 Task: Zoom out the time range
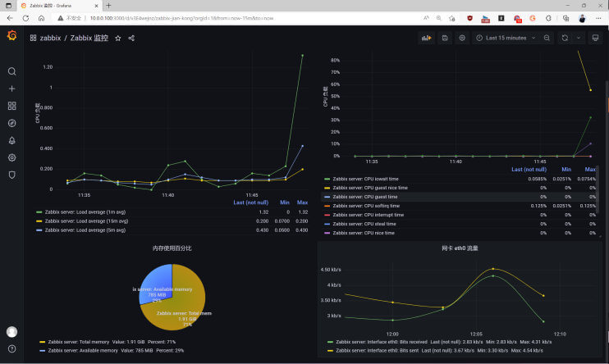click(547, 38)
